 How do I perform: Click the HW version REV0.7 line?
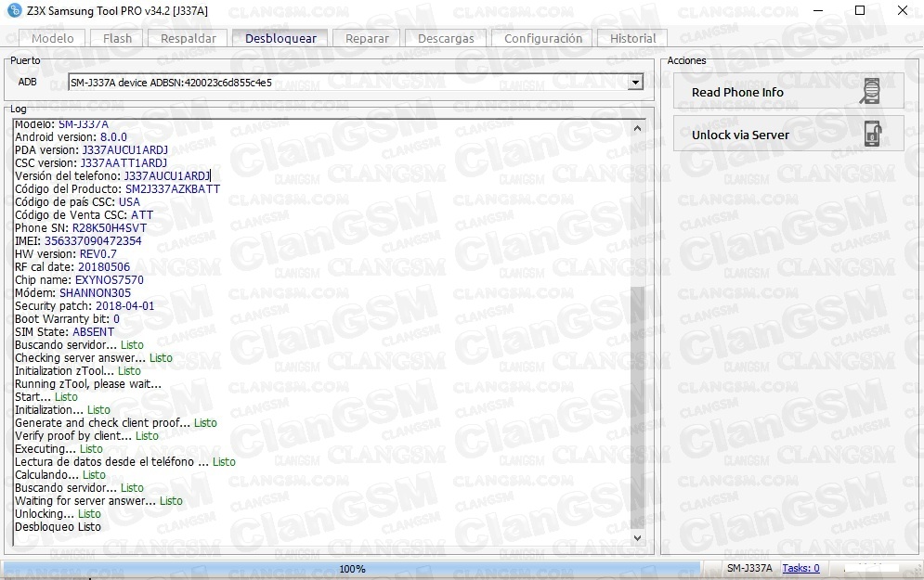click(x=65, y=253)
